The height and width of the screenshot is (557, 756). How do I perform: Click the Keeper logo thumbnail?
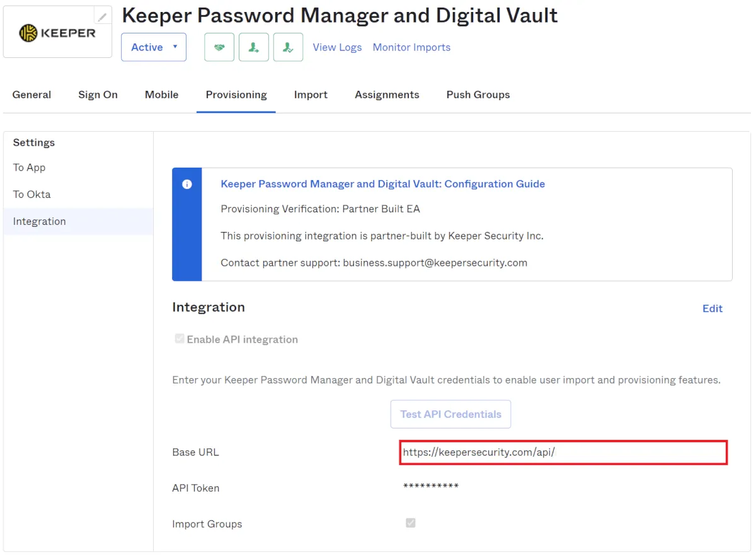[57, 33]
